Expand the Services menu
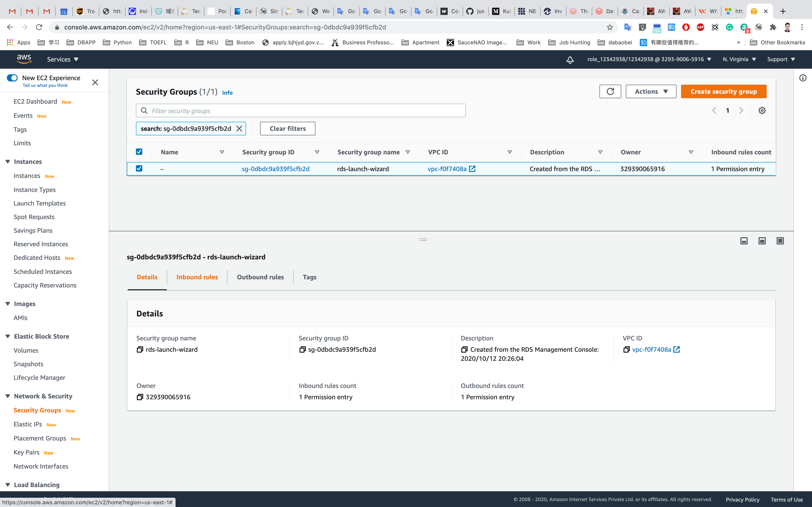 (x=63, y=59)
